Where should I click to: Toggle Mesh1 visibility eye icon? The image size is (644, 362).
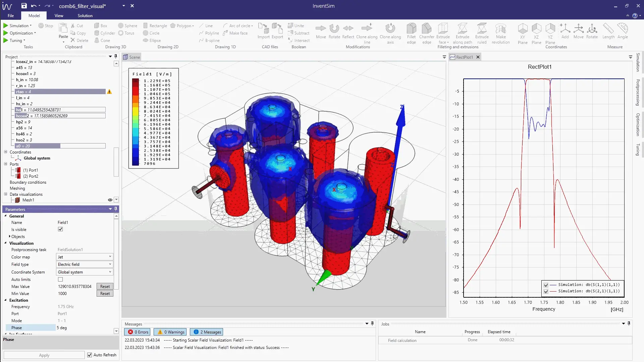pos(110,200)
